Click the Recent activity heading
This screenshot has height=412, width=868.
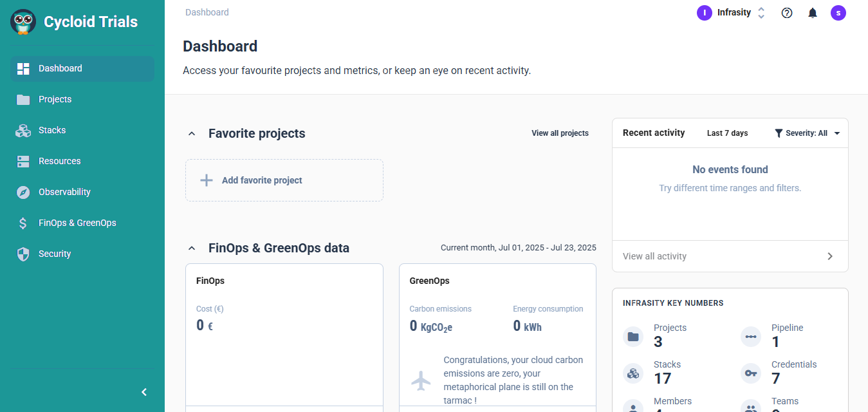[x=654, y=133]
